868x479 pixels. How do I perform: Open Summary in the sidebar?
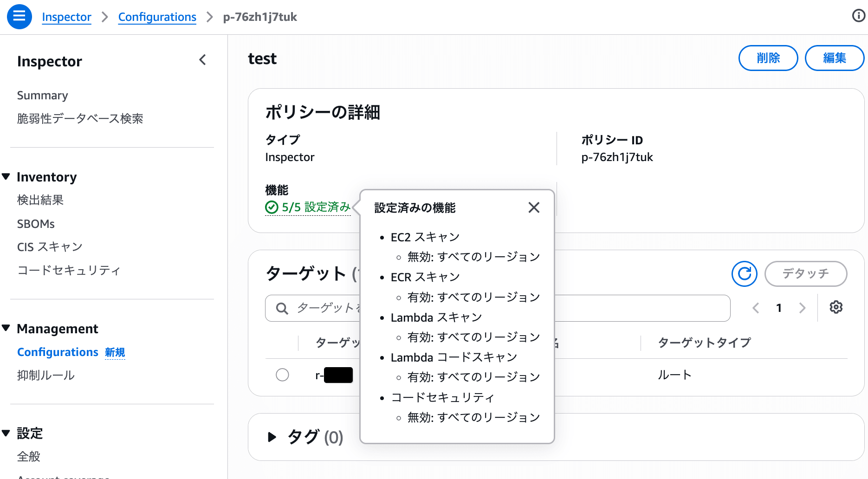(43, 95)
